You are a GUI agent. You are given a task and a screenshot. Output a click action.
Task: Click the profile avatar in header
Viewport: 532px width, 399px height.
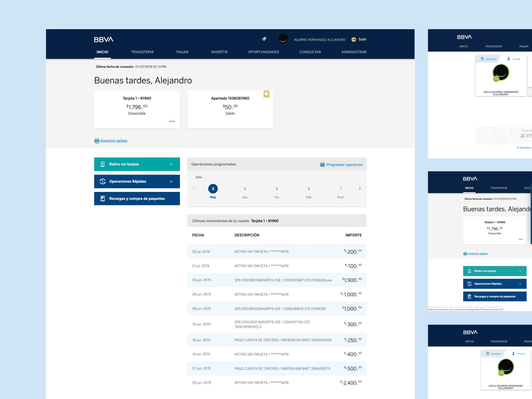coord(283,38)
